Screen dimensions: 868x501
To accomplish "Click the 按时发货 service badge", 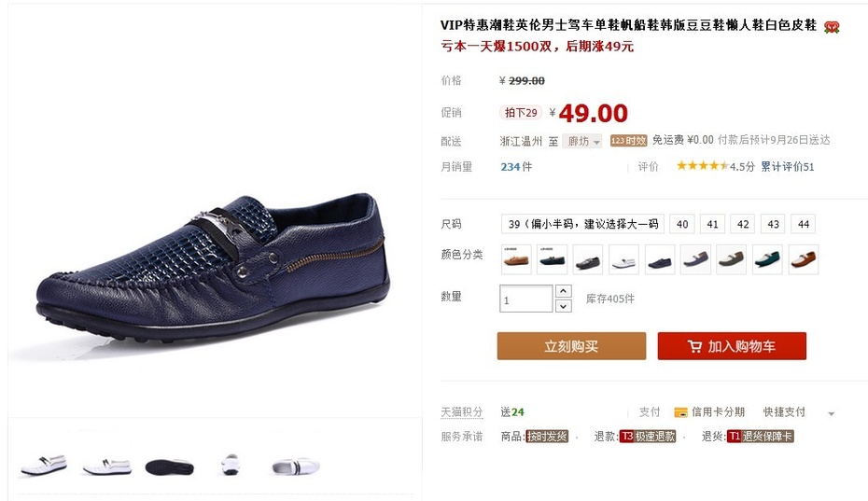I will pyautogui.click(x=547, y=437).
